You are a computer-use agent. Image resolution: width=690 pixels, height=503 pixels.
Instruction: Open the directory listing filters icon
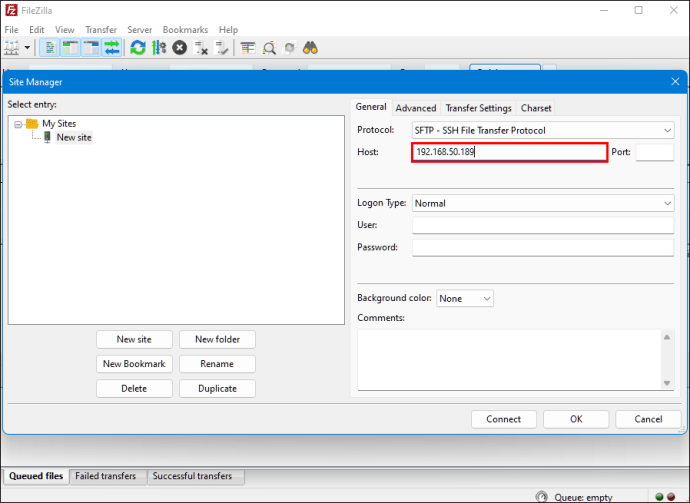pos(248,48)
